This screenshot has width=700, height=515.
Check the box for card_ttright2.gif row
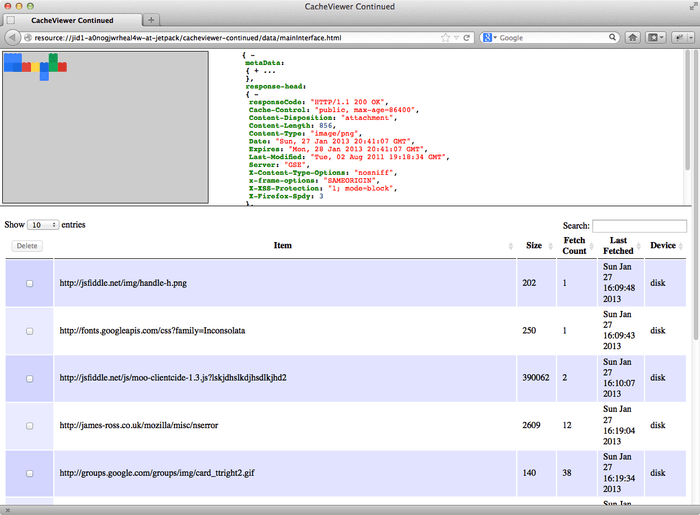tap(29, 473)
